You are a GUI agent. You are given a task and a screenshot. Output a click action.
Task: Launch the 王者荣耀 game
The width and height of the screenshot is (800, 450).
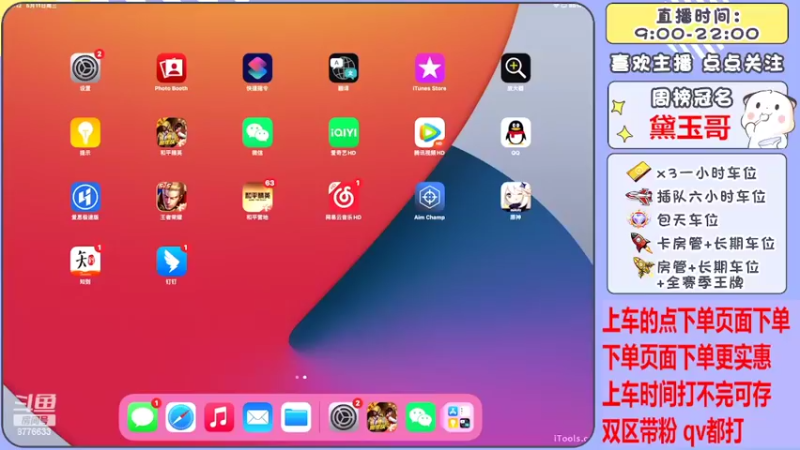coord(171,197)
